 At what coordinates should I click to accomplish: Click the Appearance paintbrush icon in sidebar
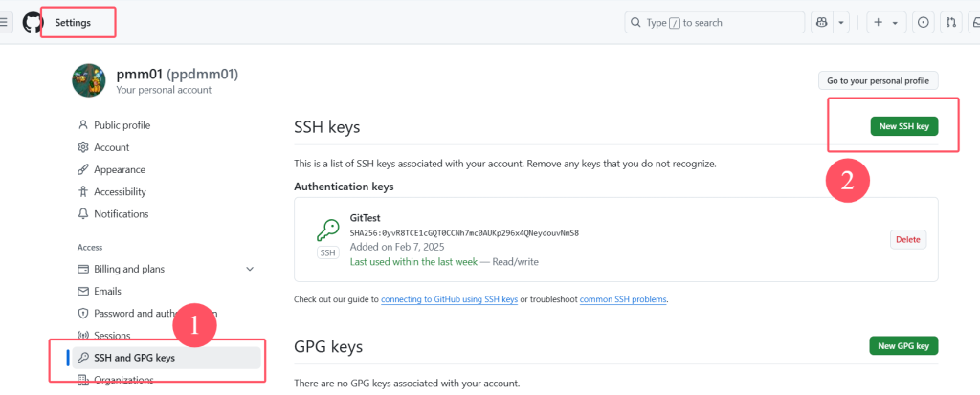click(83, 169)
